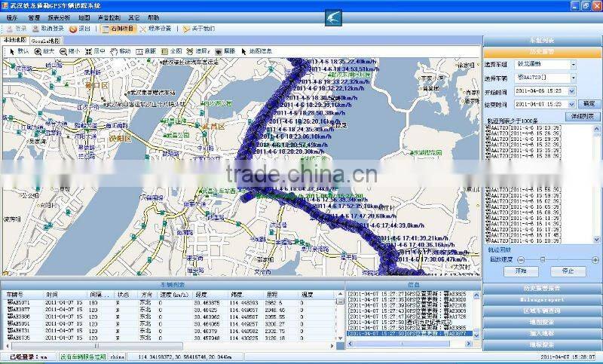Open the 帮助 menu
This screenshot has height=364, width=603.
point(154,17)
